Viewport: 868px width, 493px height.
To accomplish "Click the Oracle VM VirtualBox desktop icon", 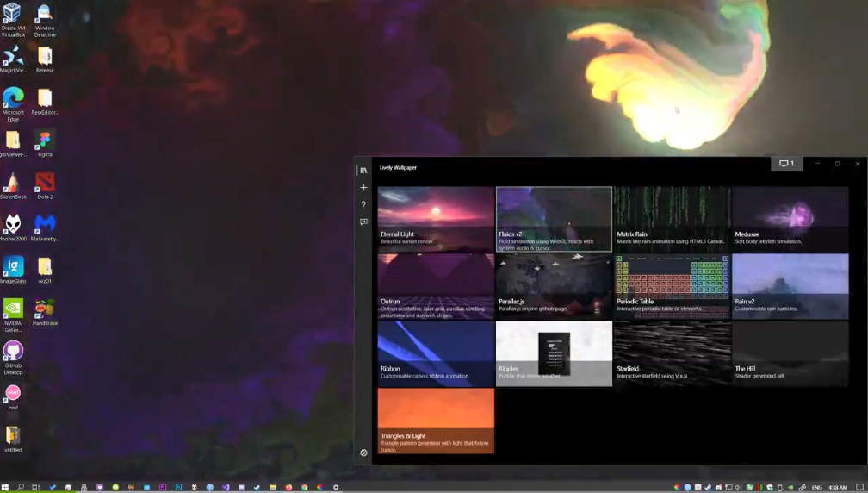I will pos(13,19).
